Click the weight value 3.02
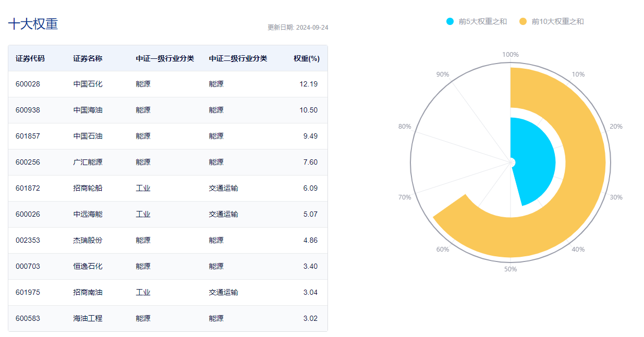 click(x=310, y=318)
